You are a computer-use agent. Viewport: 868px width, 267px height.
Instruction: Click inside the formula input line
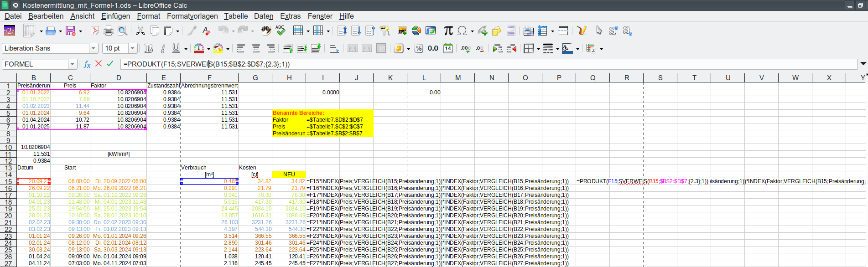488,64
